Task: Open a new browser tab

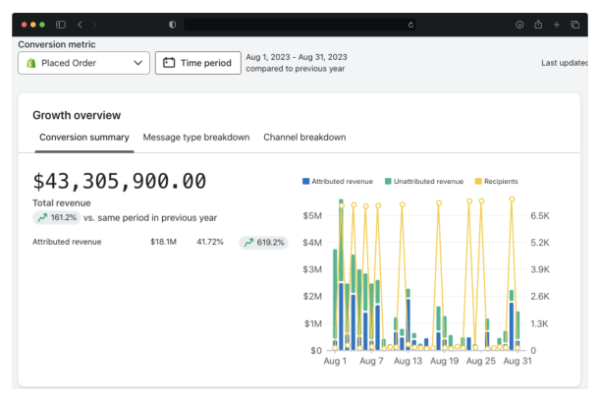Action: [x=556, y=24]
